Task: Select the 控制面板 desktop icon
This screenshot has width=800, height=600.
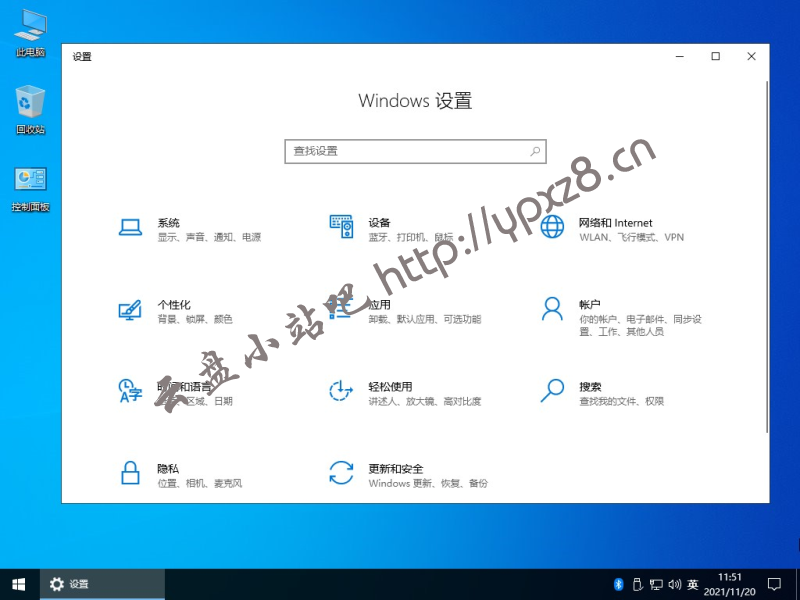Action: (x=31, y=189)
